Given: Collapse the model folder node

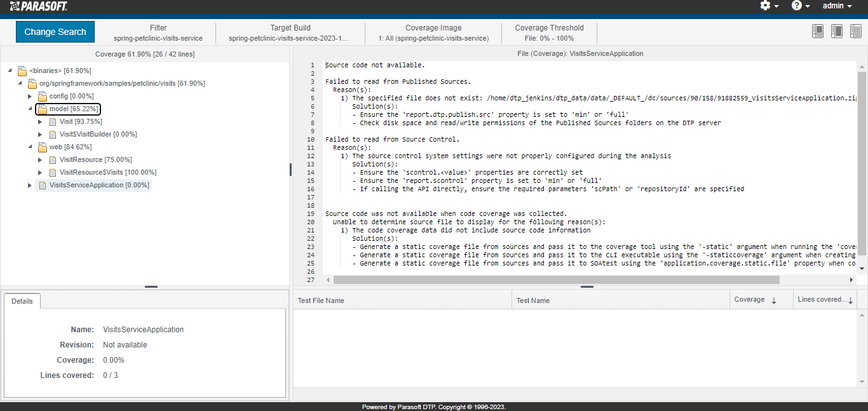Looking at the screenshot, I should [30, 109].
